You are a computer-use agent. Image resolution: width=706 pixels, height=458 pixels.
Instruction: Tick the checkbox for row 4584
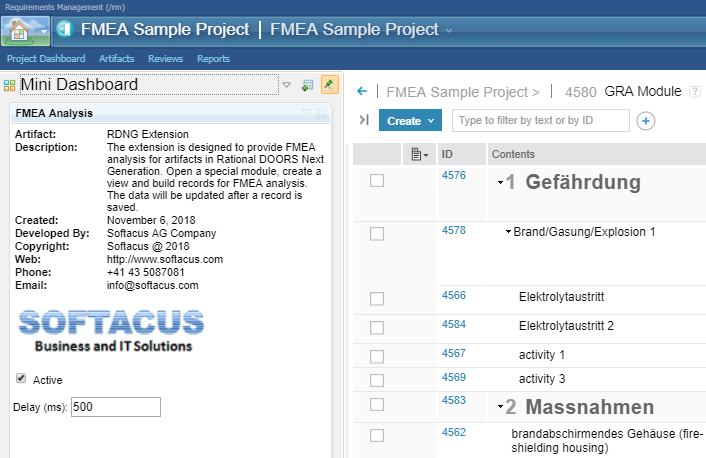[377, 327]
